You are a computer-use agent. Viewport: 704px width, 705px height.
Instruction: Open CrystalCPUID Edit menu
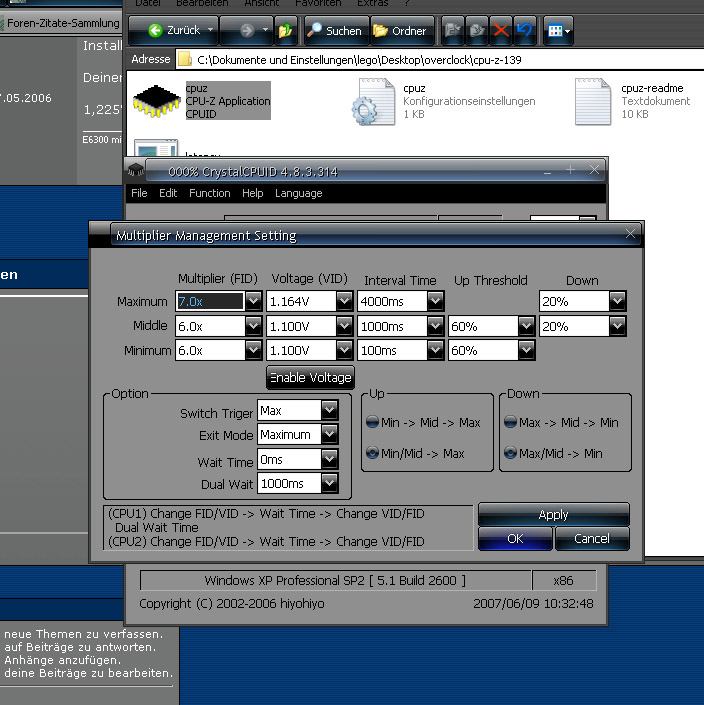[168, 193]
